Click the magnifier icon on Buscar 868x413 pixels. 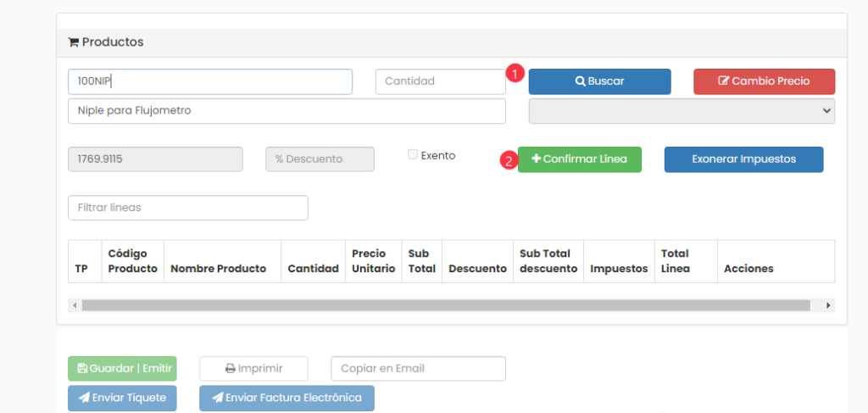580,81
